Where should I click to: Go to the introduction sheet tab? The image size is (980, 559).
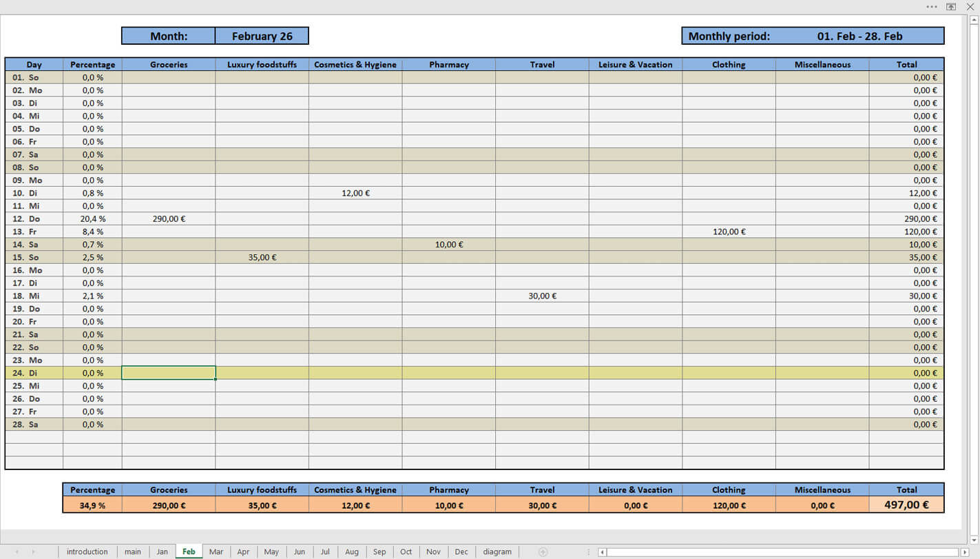point(87,552)
